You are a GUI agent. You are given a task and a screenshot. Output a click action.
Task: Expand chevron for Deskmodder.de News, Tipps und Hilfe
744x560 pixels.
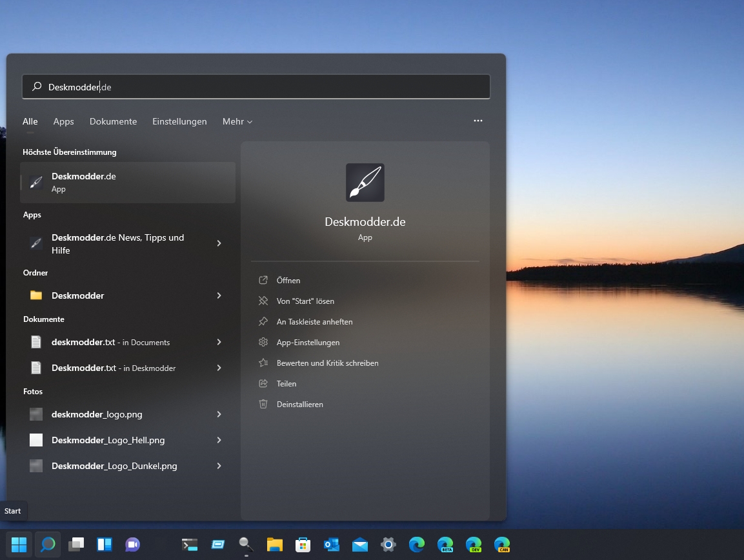tap(219, 243)
